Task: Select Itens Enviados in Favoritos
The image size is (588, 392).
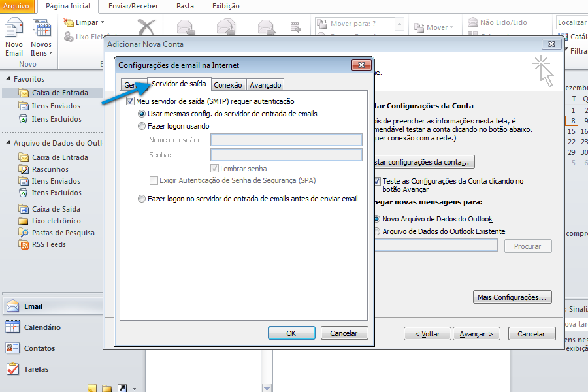Action: click(56, 106)
